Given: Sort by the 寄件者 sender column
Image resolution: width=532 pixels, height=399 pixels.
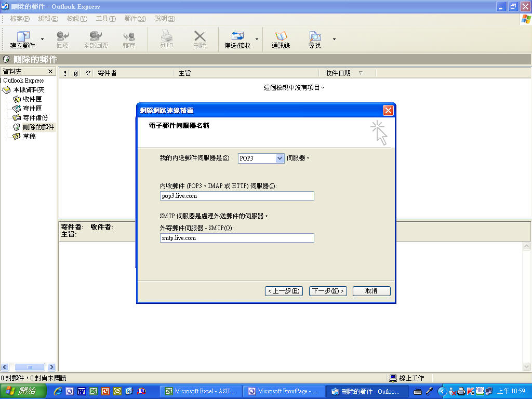Looking at the screenshot, I should pyautogui.click(x=134, y=73).
